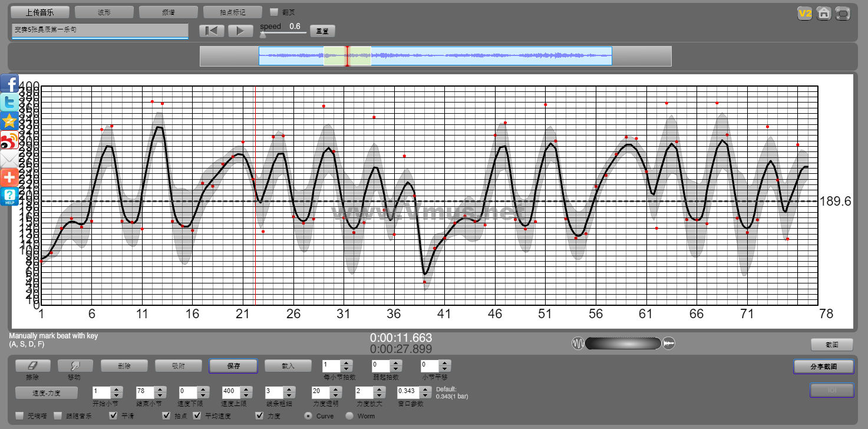Click the 重置 reset speed button
The width and height of the screenshot is (868, 429).
323,31
